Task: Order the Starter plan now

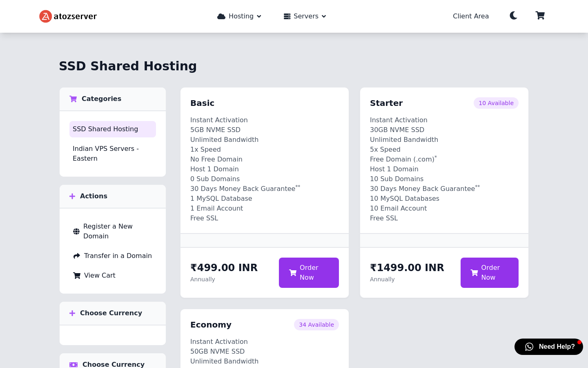Action: point(490,273)
